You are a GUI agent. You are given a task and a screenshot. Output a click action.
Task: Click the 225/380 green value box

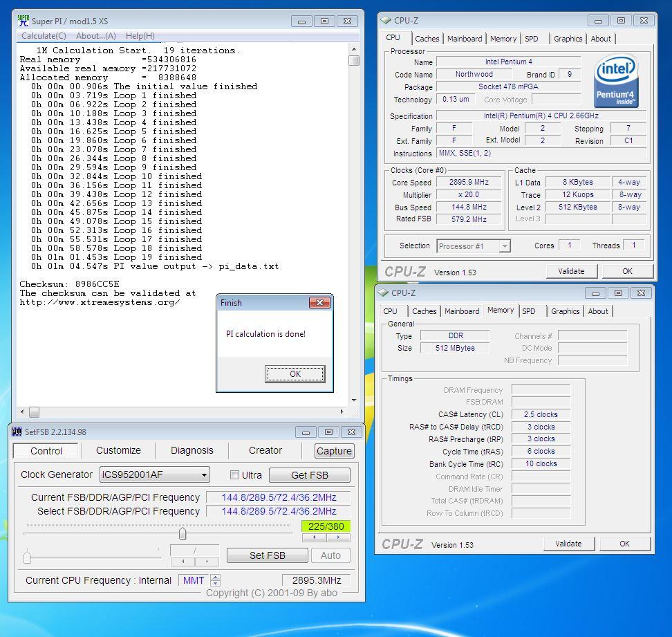(x=326, y=526)
